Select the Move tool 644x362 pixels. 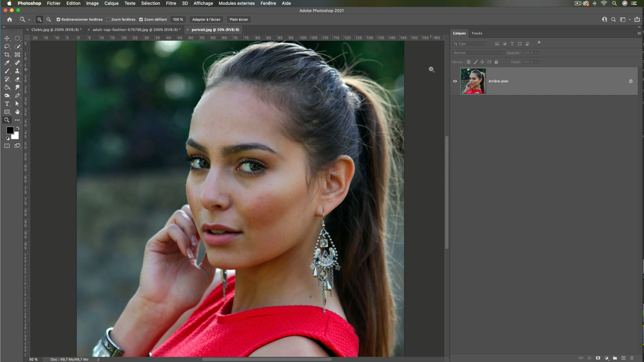tap(7, 38)
